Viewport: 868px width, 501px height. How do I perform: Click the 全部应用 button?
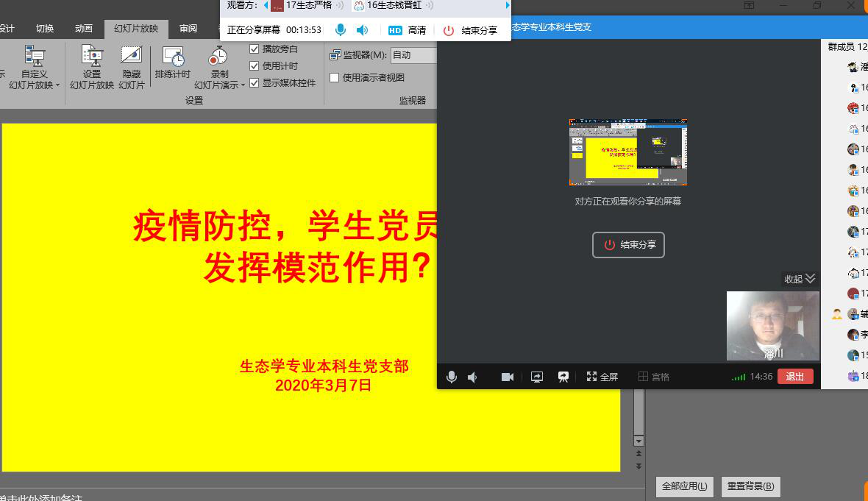(x=684, y=486)
